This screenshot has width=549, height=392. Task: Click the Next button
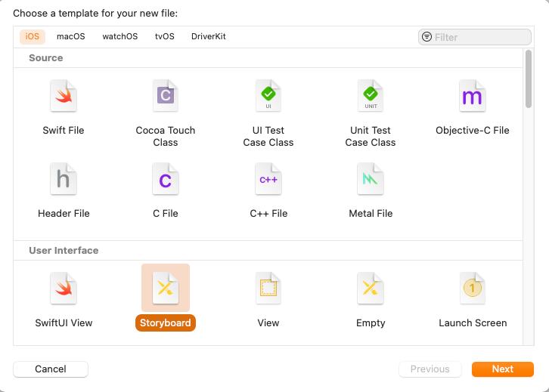[x=503, y=369]
